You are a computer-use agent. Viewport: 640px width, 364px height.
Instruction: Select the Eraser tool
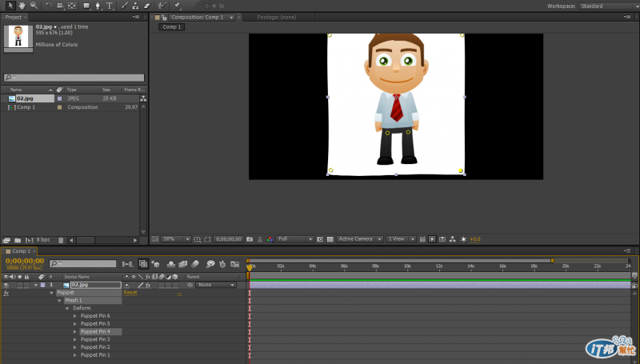(146, 6)
